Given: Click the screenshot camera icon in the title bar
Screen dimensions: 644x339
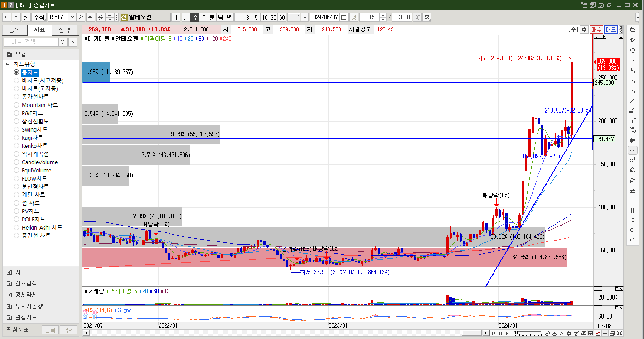Looking at the screenshot, I should [x=600, y=5].
